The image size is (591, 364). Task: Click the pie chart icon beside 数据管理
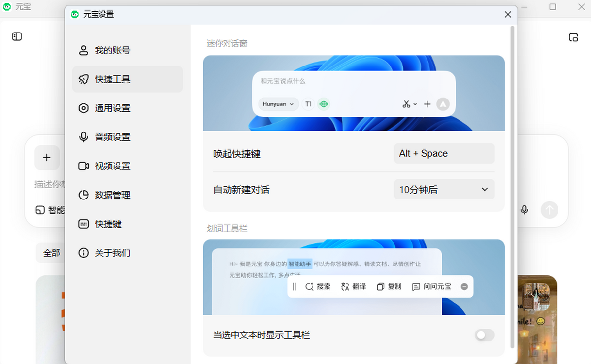84,195
